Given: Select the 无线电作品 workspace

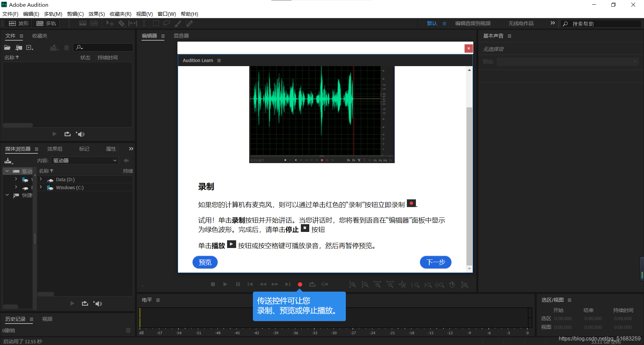Looking at the screenshot, I should pos(521,23).
